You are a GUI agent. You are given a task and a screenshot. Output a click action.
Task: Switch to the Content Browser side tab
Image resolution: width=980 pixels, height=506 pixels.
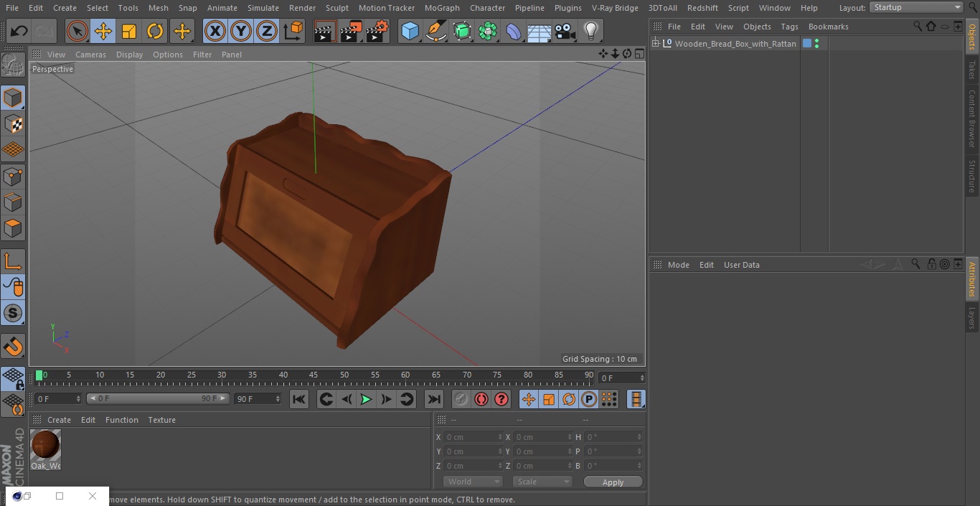point(972,118)
